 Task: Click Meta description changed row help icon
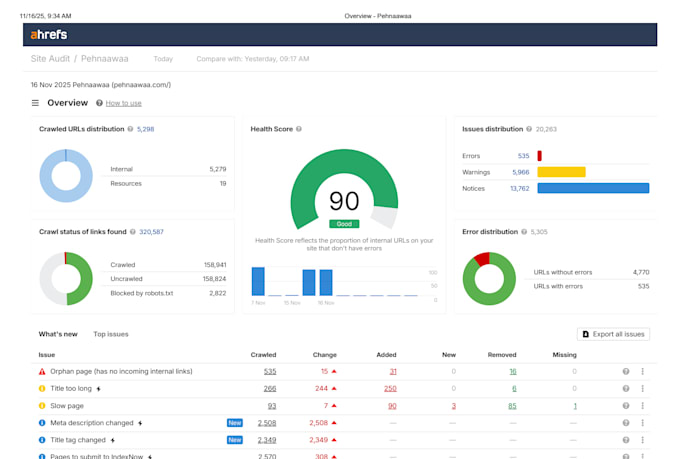pos(626,423)
